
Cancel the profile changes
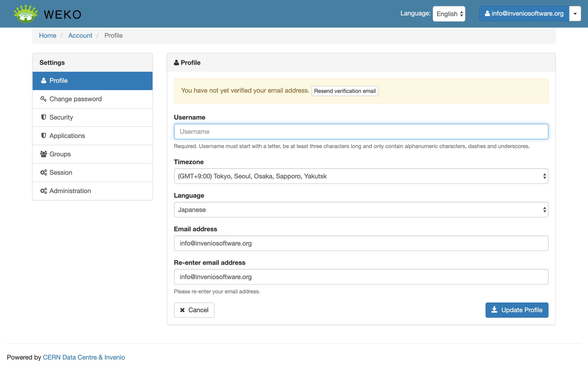(x=194, y=310)
